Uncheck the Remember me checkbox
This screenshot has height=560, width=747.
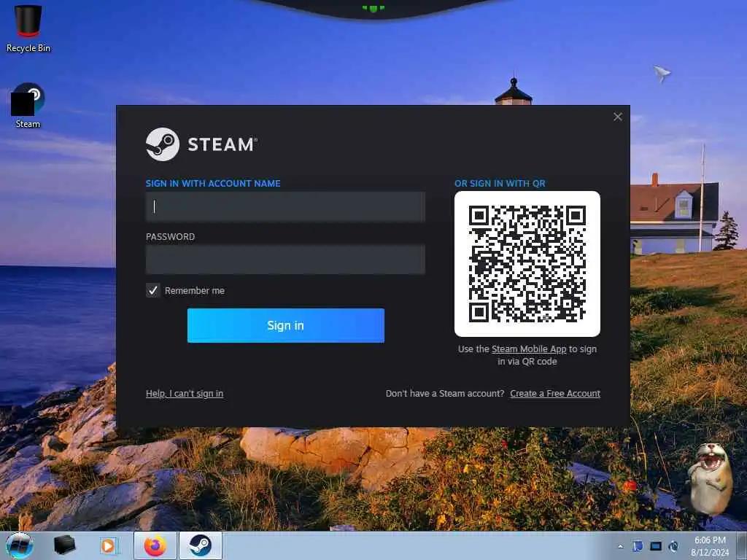coord(153,290)
